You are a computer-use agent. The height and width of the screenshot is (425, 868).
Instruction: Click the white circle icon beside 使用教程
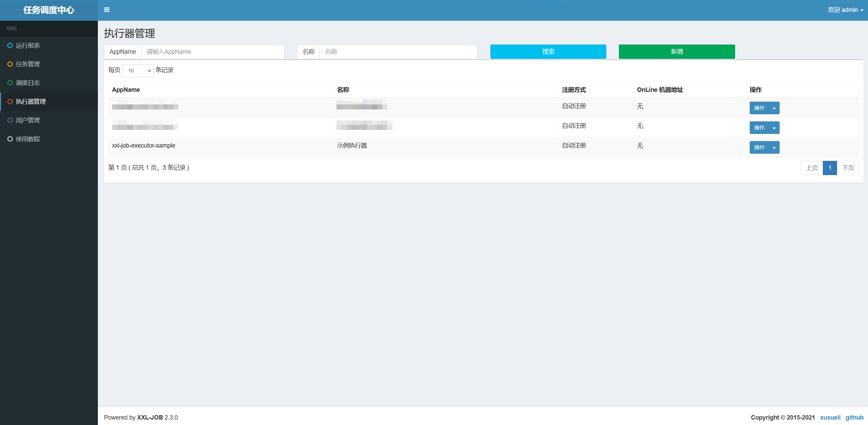(x=10, y=139)
